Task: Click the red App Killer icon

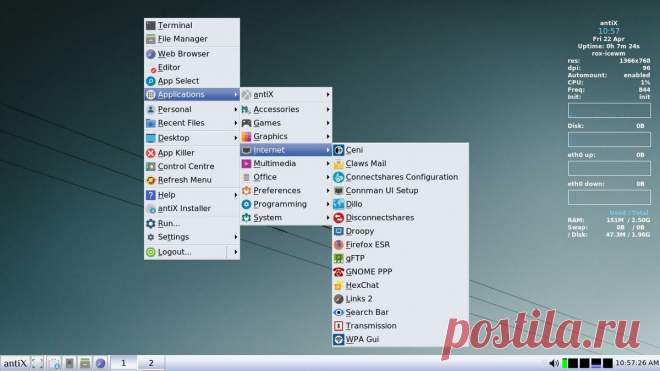Action: tap(151, 153)
